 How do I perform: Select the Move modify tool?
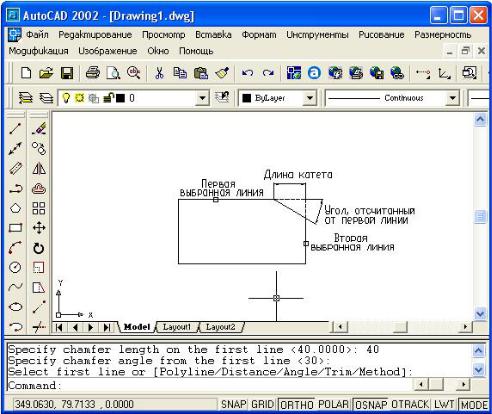tap(39, 228)
